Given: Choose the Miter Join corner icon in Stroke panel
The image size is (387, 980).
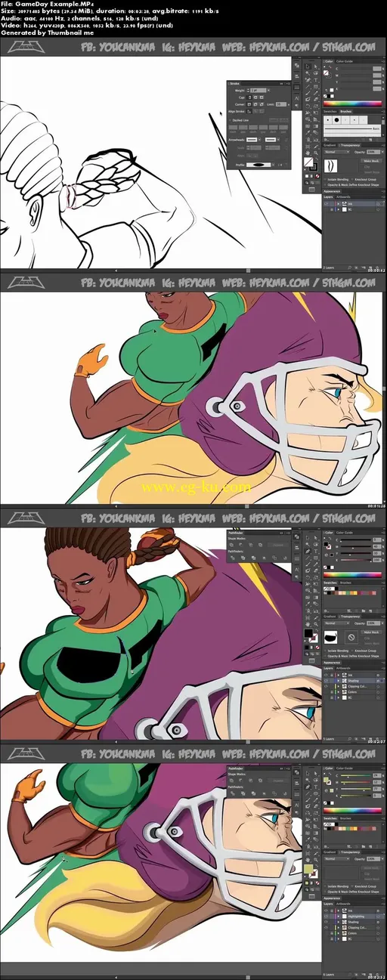Looking at the screenshot, I should [249, 104].
